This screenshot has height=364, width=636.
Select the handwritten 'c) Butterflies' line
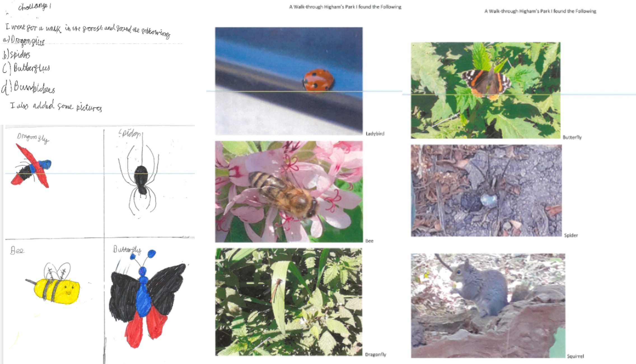click(26, 68)
